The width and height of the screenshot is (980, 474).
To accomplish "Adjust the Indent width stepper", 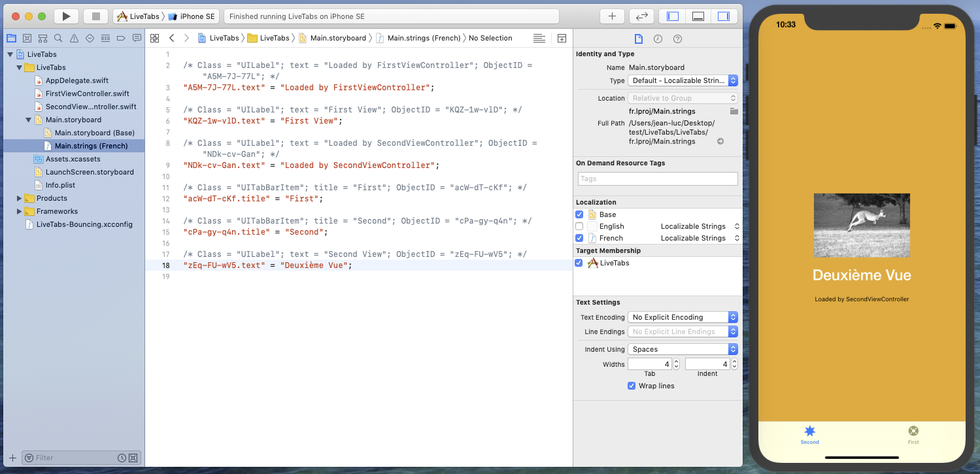I will [x=734, y=364].
